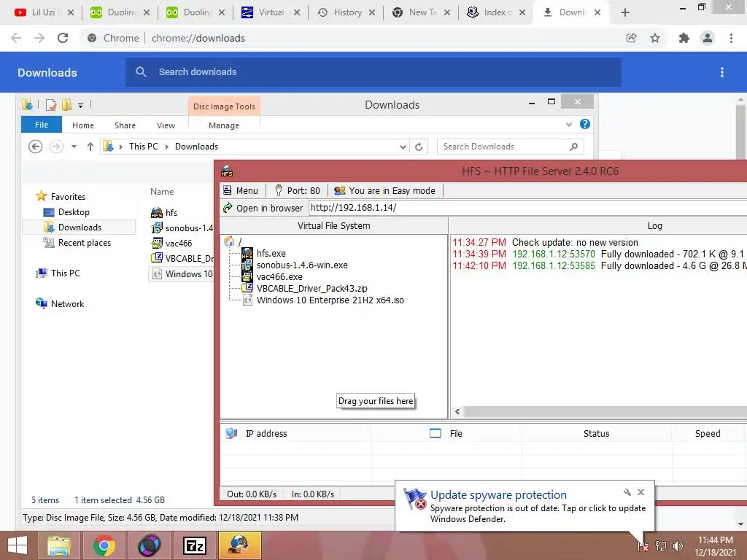Click the Speed column header in HFS
This screenshot has height=560, width=747.
708,433
